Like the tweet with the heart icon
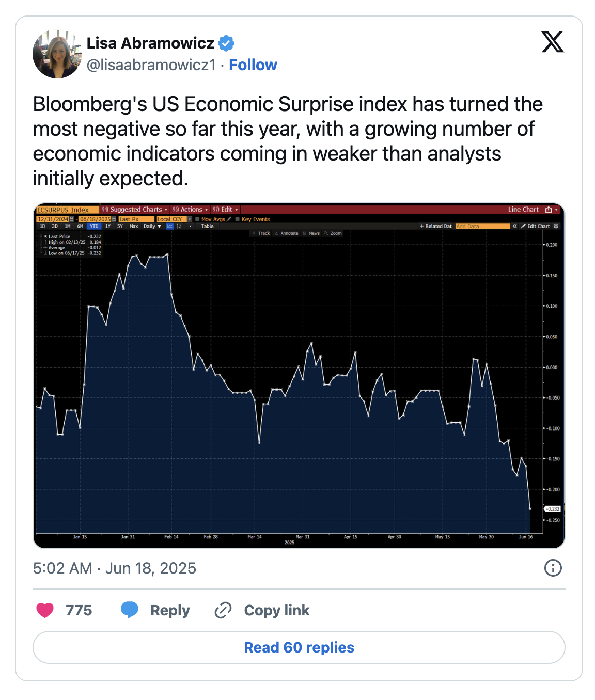The image size is (595, 700). coord(45,610)
